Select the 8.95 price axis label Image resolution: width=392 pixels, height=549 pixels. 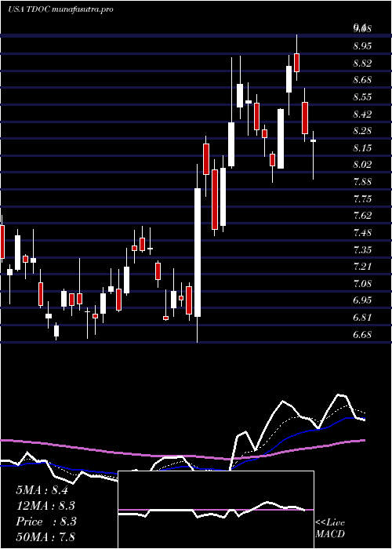(x=362, y=45)
